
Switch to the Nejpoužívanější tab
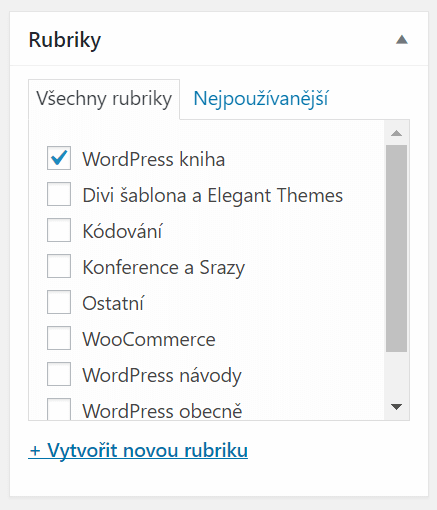261,99
